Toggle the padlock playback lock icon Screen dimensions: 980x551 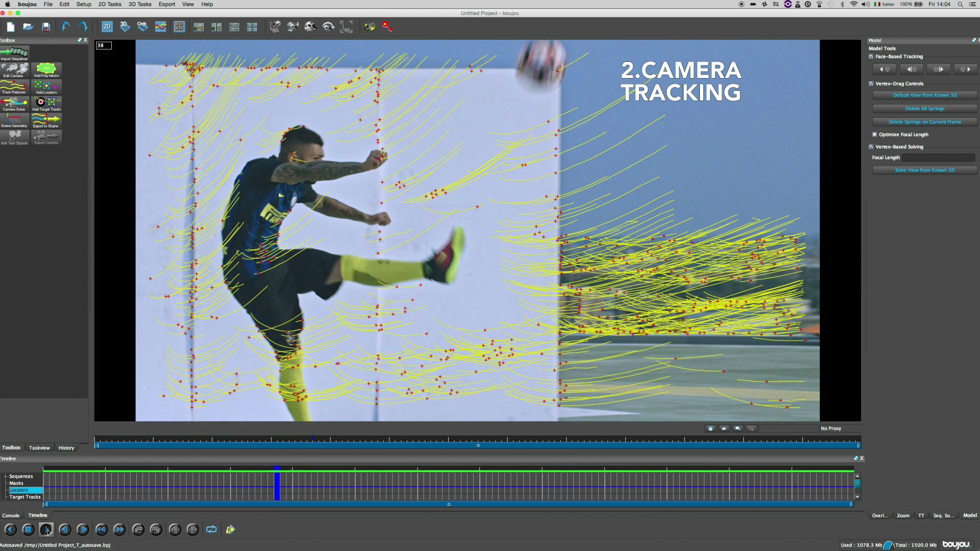pyautogui.click(x=230, y=530)
